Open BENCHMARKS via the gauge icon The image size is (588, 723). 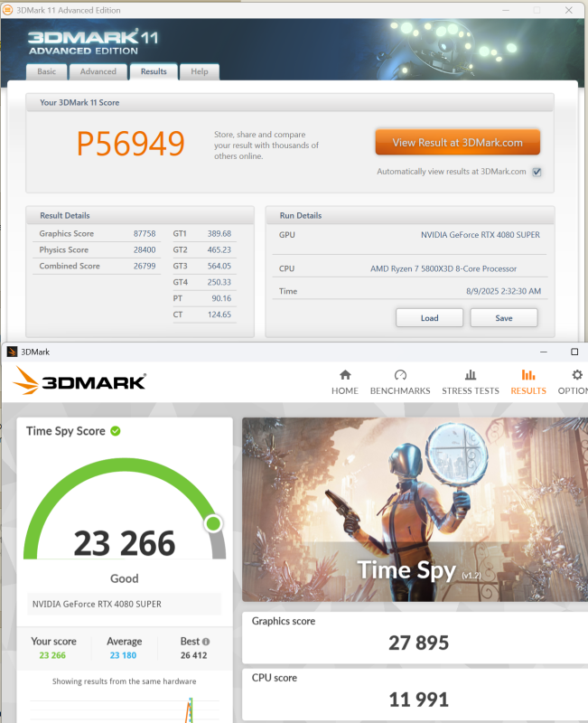point(400,374)
